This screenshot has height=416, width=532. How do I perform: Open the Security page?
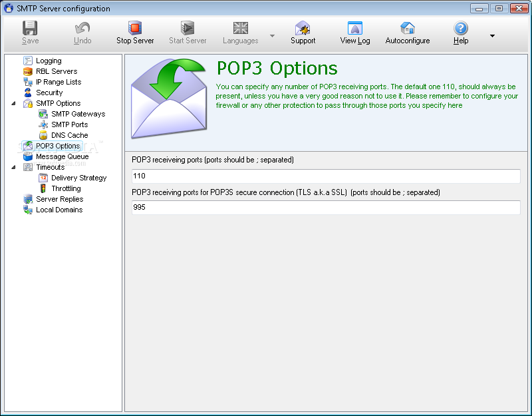49,93
